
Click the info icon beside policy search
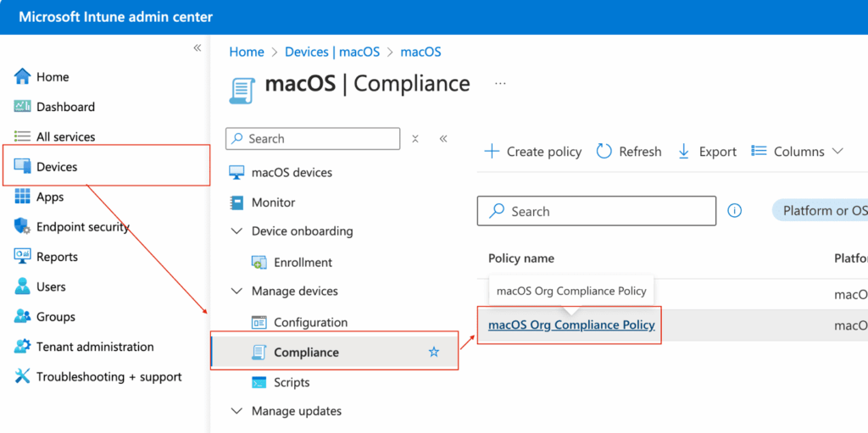tap(735, 211)
